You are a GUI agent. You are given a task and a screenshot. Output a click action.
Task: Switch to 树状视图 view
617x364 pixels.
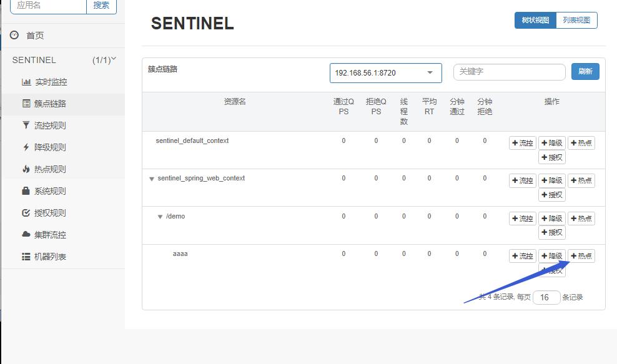click(x=535, y=20)
